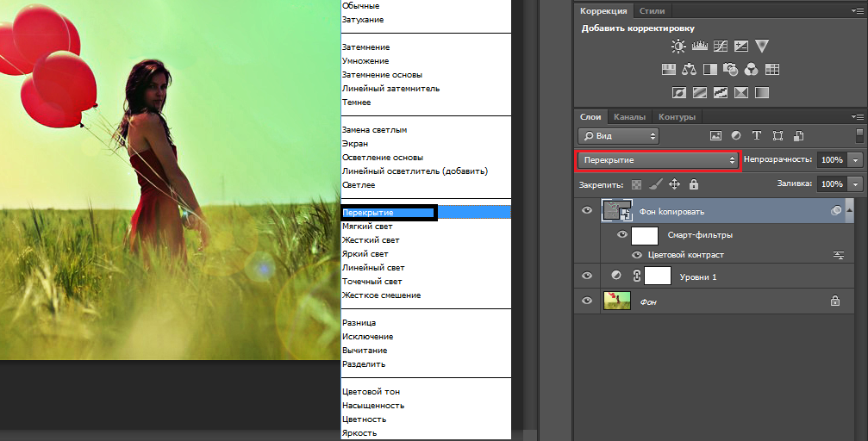
Task: Switch to the Каналы tab
Action: 629,117
